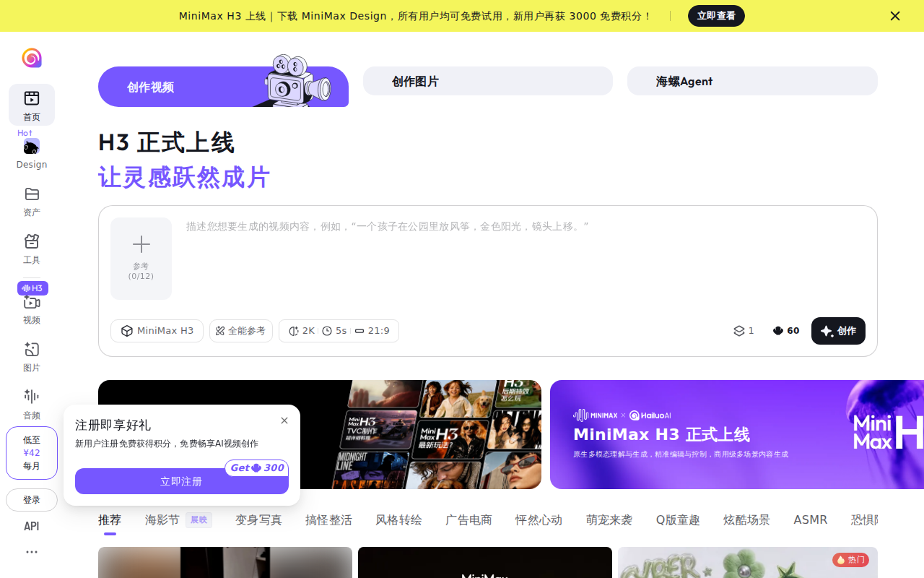
Task: Open 音频 audio section in sidebar
Action: click(x=32, y=404)
